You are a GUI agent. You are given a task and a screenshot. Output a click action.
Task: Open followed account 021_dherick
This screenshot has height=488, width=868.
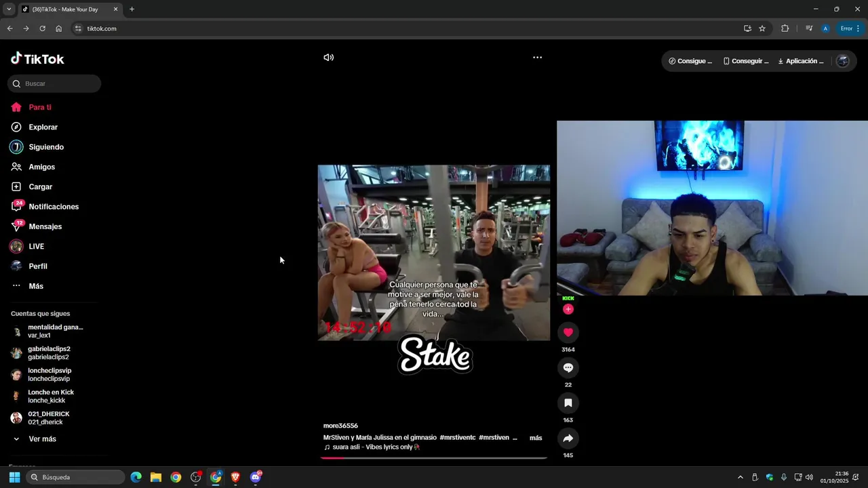click(47, 418)
